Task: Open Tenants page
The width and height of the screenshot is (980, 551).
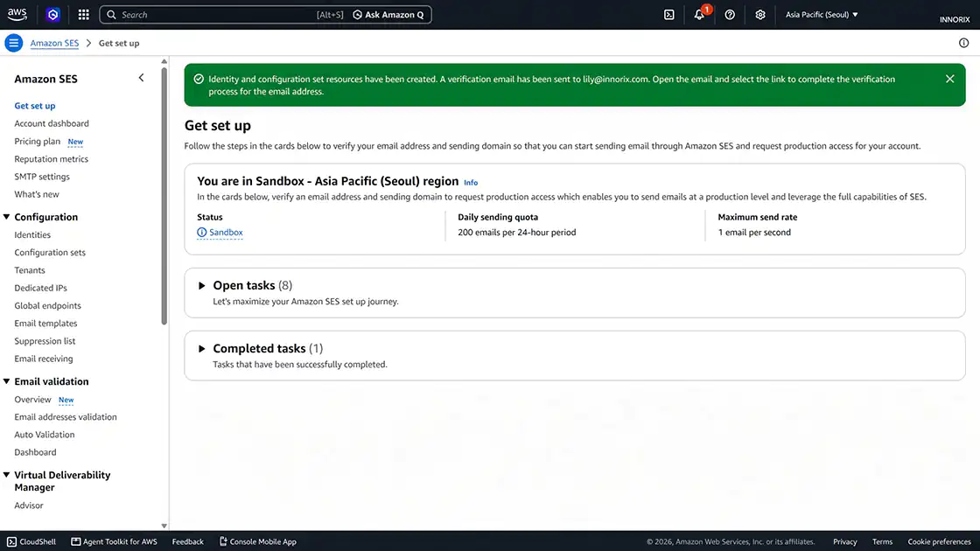Action: [30, 270]
